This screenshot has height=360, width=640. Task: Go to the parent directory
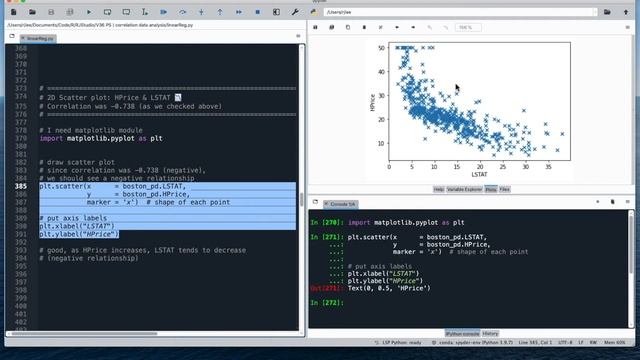[626, 12]
